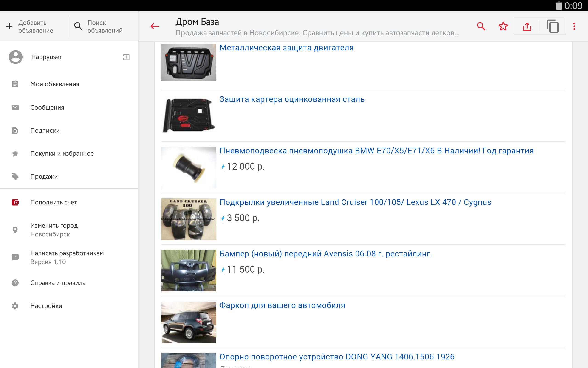Tap Avensis bumper thumbnail
The width and height of the screenshot is (588, 368).
189,271
